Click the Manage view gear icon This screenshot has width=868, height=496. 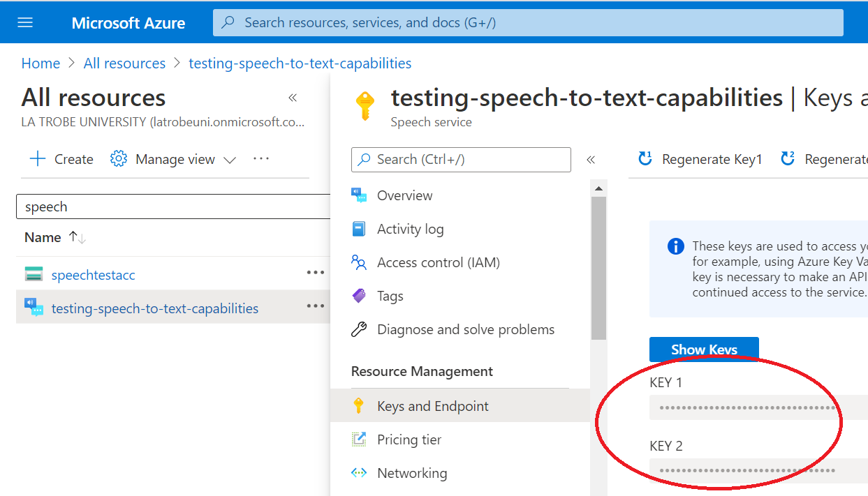point(119,159)
